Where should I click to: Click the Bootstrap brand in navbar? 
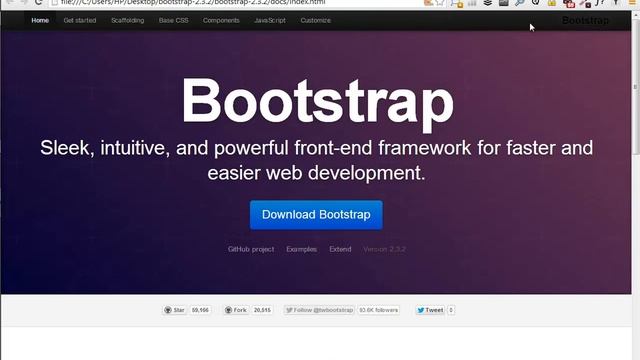pos(585,20)
